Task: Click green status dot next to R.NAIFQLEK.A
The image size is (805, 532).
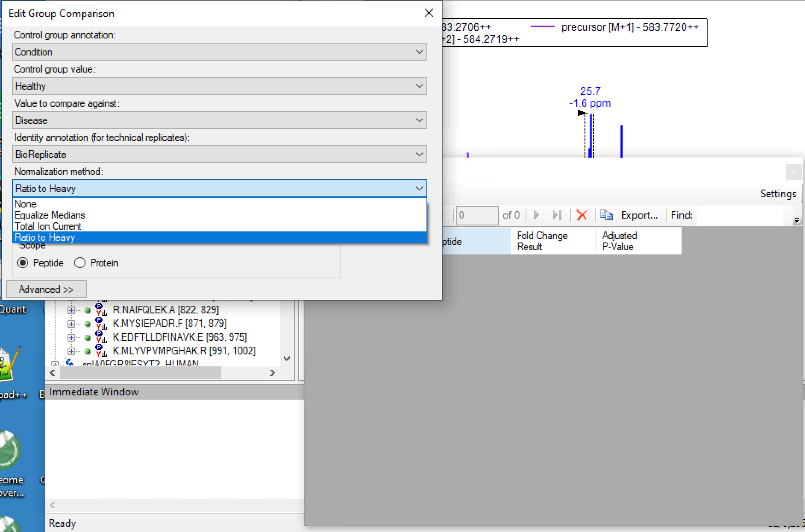Action: point(88,310)
